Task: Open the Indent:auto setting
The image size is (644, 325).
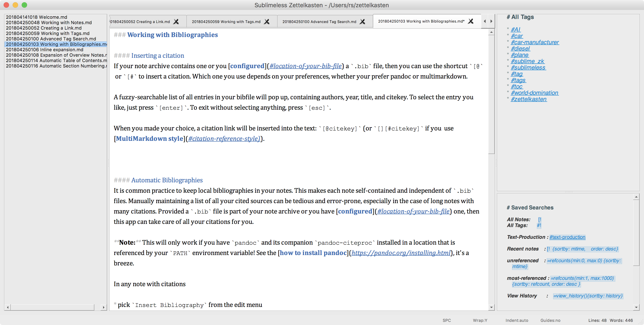Action: [x=517, y=320]
